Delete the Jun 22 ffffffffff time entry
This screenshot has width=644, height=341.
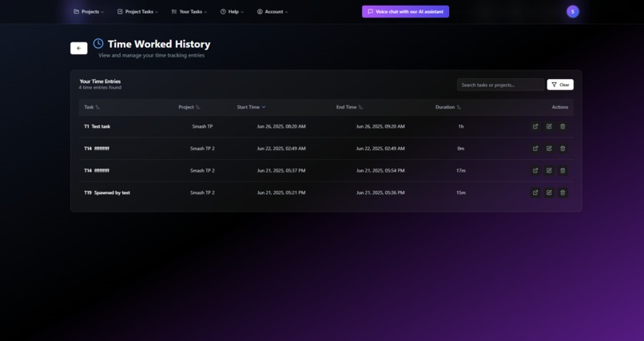click(563, 149)
